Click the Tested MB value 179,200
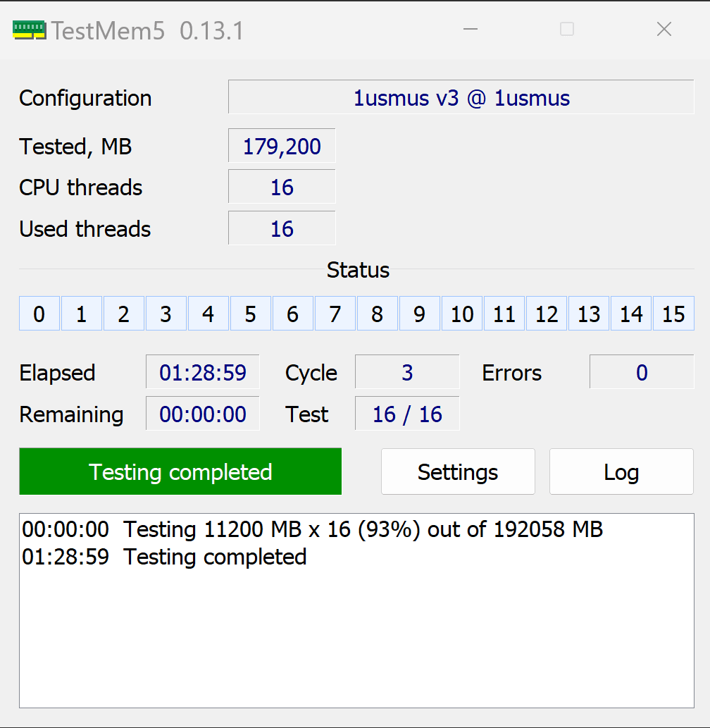Screen dimensions: 710x728 point(282,146)
